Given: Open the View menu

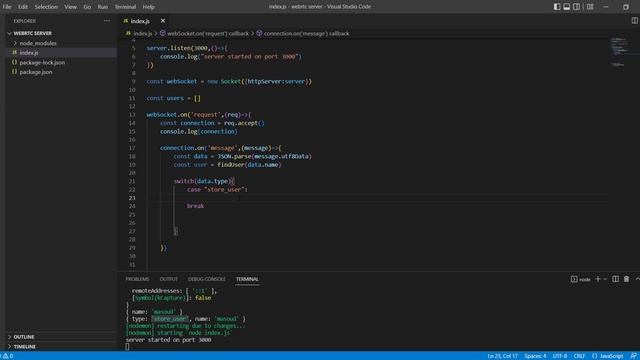Looking at the screenshot, I should click(70, 7).
